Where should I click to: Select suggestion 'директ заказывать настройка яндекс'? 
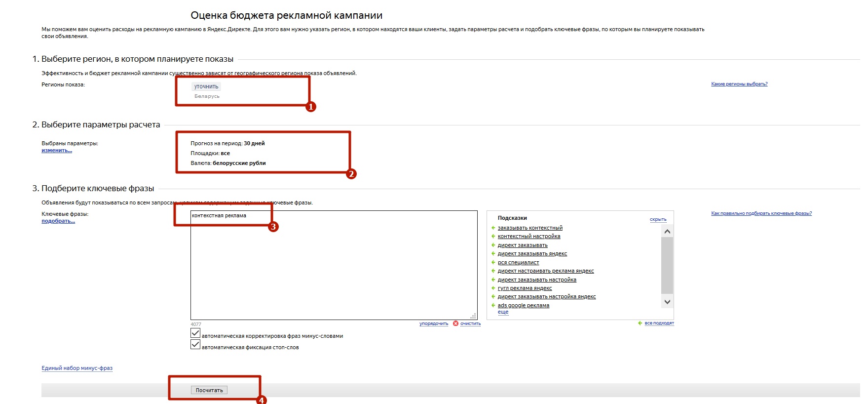click(547, 296)
